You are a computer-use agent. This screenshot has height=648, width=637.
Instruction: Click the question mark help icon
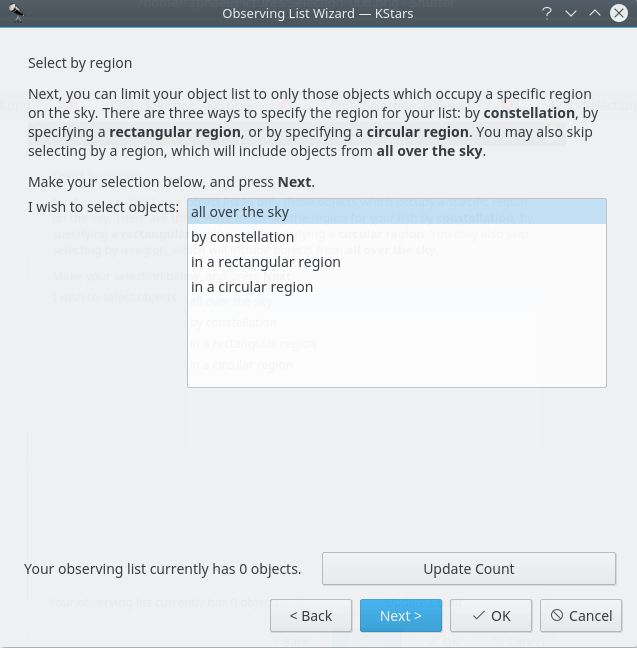click(547, 14)
